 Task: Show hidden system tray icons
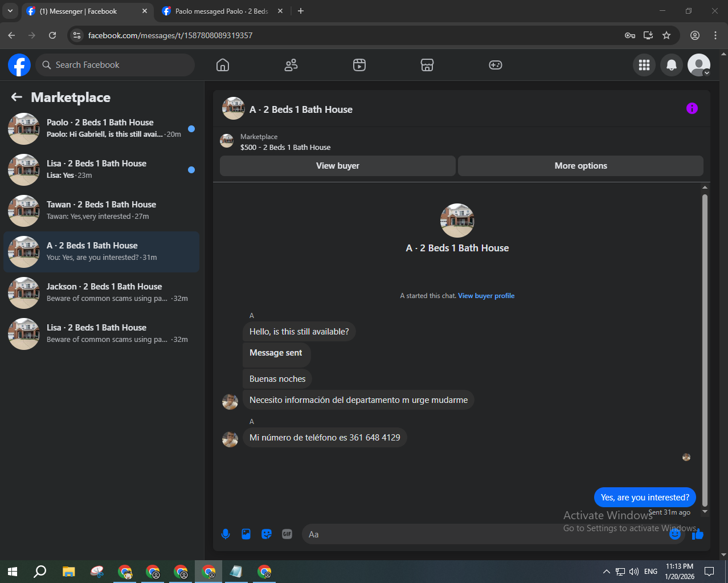tap(606, 572)
